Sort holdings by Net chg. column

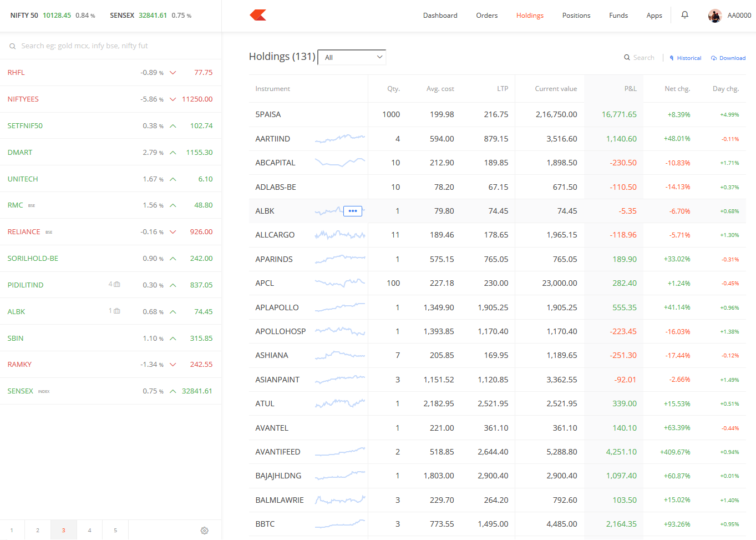677,89
